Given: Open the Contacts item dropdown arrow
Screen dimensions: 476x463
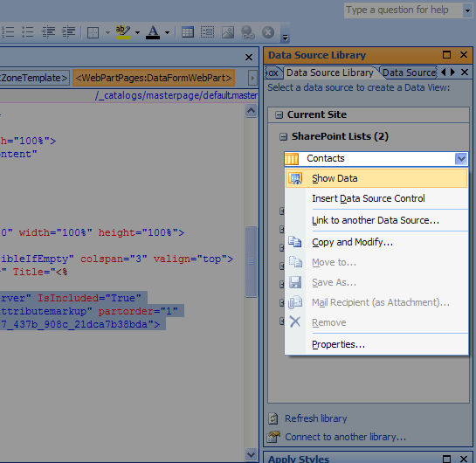Looking at the screenshot, I should [x=461, y=159].
